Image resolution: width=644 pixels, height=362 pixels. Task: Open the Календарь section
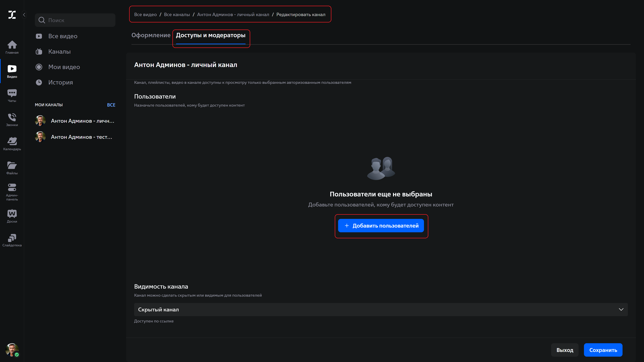coord(12,143)
